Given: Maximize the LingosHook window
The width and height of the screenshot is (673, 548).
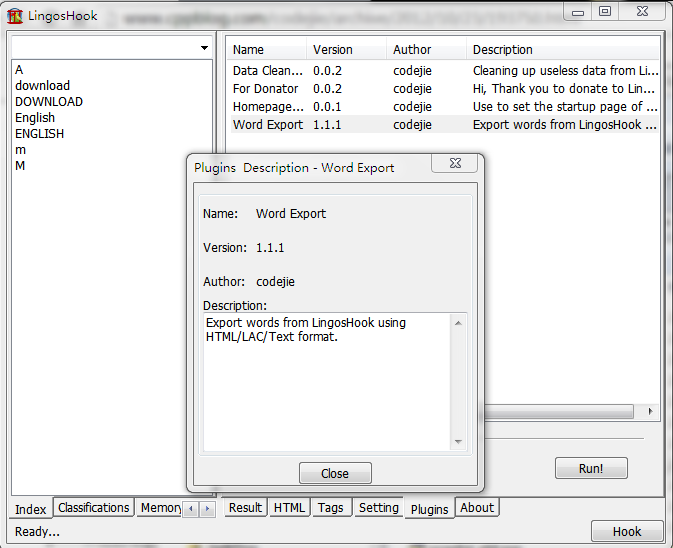Looking at the screenshot, I should click(x=605, y=12).
